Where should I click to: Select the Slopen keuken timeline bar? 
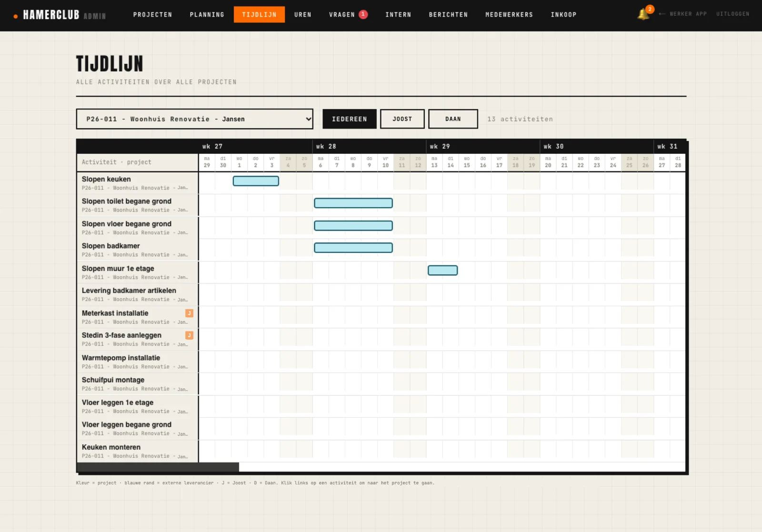tap(256, 181)
